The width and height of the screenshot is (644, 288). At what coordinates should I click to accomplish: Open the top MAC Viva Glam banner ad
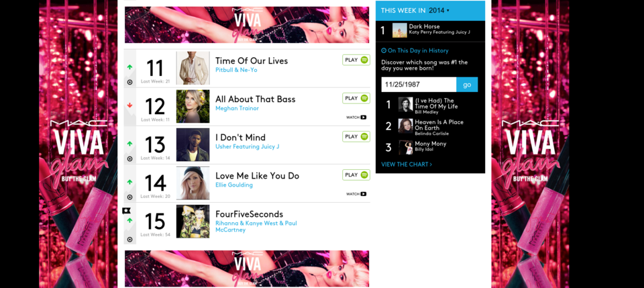coord(247,25)
